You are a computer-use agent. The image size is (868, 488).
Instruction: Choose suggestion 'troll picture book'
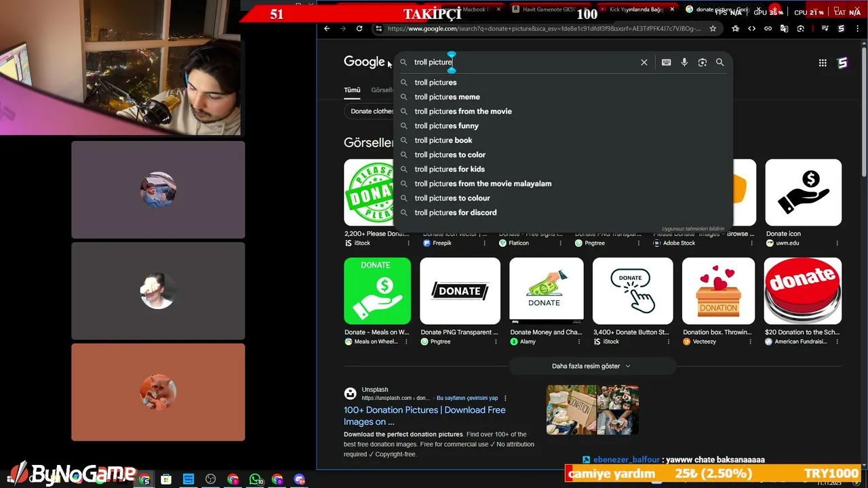point(563,140)
